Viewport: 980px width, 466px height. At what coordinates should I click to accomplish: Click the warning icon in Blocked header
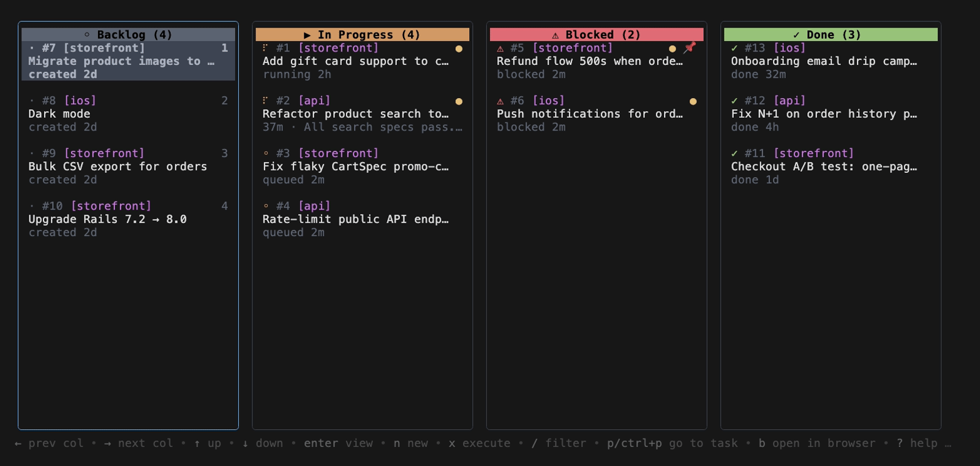tap(556, 35)
